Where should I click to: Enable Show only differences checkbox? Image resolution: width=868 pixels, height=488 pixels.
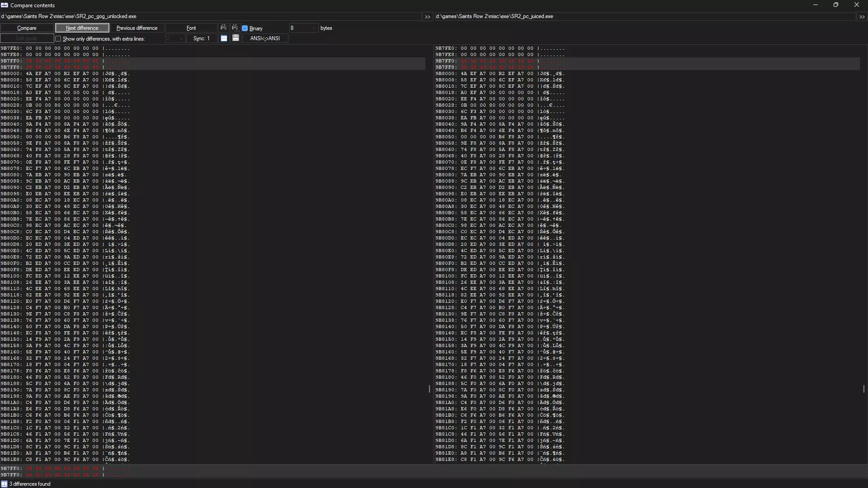point(58,39)
